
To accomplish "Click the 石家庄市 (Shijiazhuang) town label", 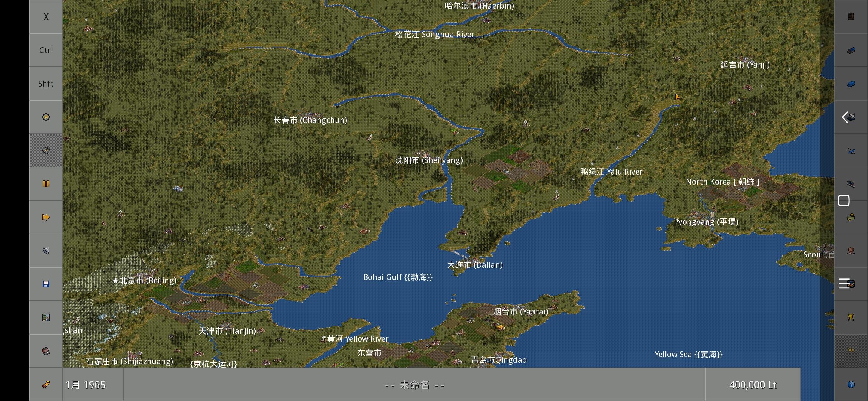I will (129, 362).
